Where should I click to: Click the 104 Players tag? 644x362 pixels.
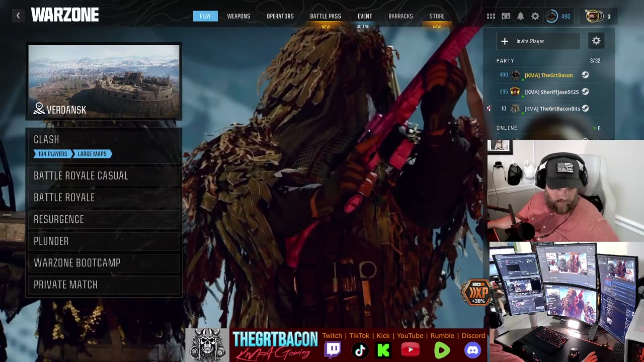(x=53, y=154)
